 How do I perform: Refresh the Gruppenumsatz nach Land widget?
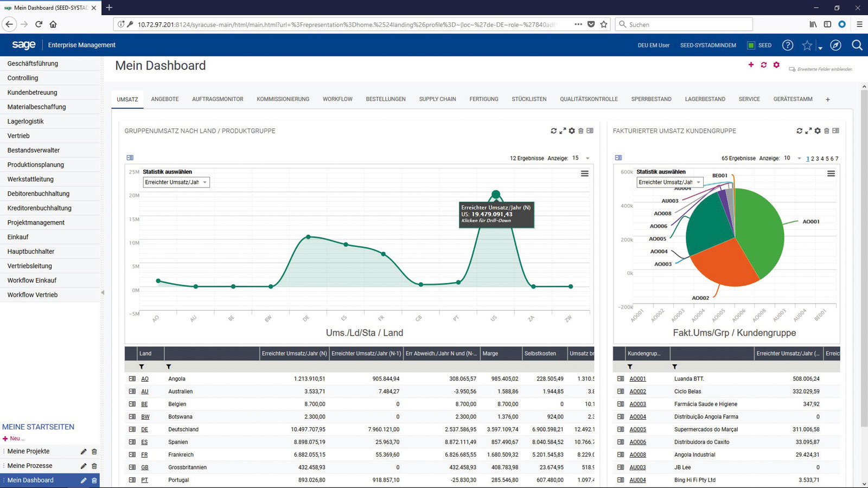pyautogui.click(x=553, y=131)
